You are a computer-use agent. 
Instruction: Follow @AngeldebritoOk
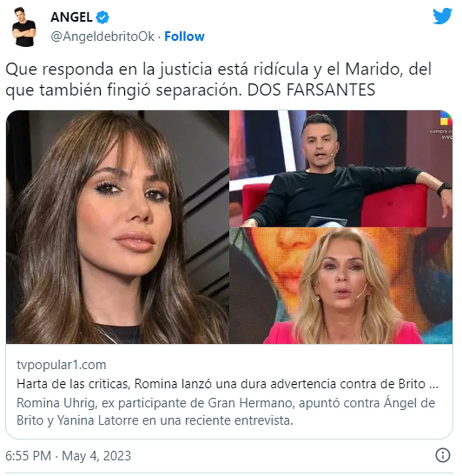(184, 36)
